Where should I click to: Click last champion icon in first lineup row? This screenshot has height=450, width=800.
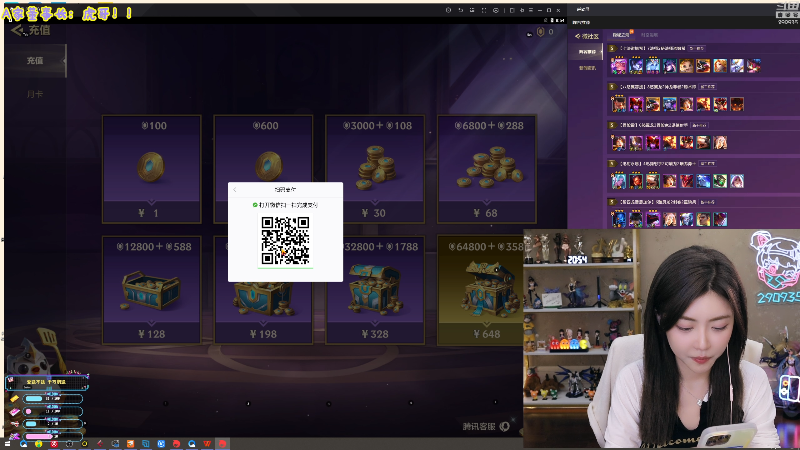(x=754, y=66)
